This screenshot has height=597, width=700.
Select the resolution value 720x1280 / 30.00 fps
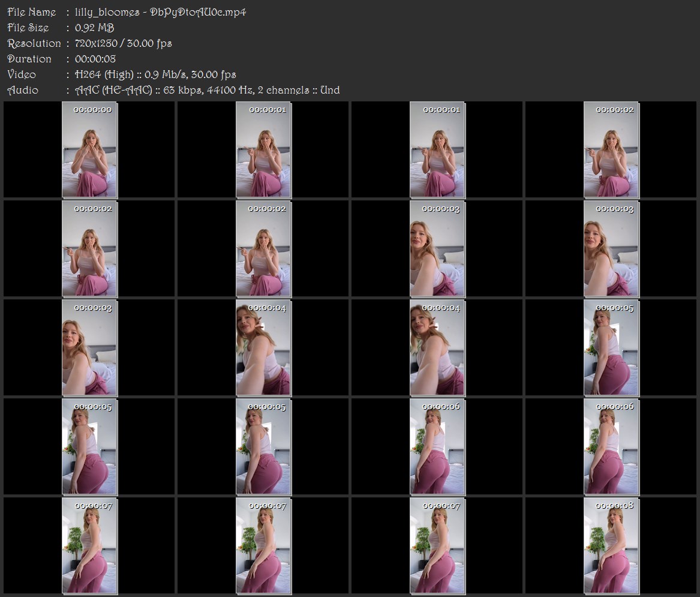tap(123, 43)
